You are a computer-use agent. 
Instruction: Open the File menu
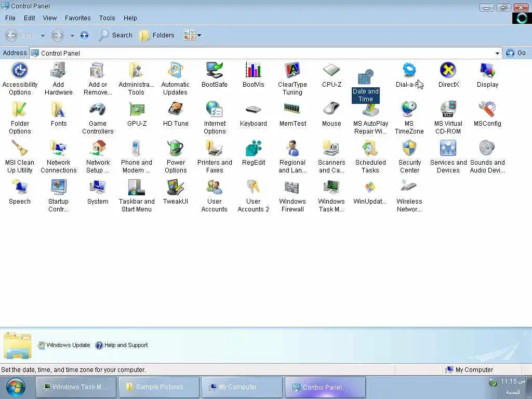[x=10, y=18]
